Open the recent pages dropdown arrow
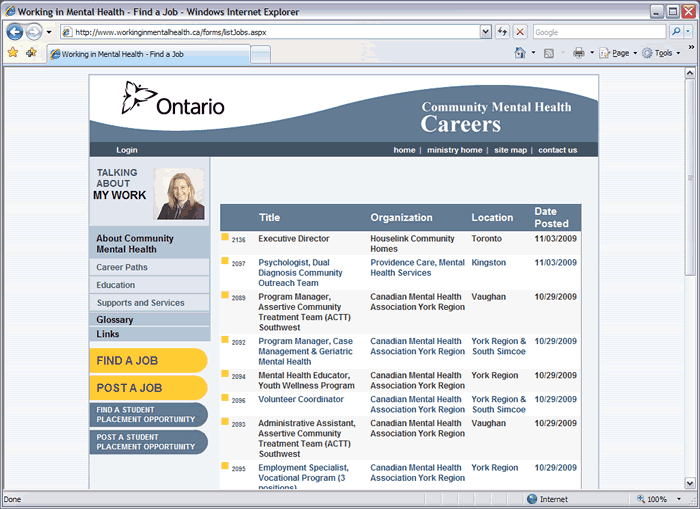Image resolution: width=700 pixels, height=509 pixels. click(49, 32)
